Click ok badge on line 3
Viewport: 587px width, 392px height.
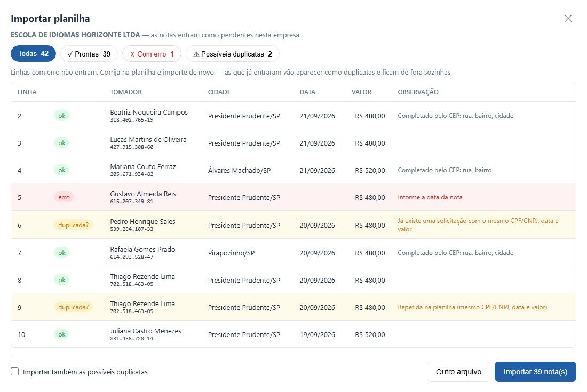coord(62,143)
